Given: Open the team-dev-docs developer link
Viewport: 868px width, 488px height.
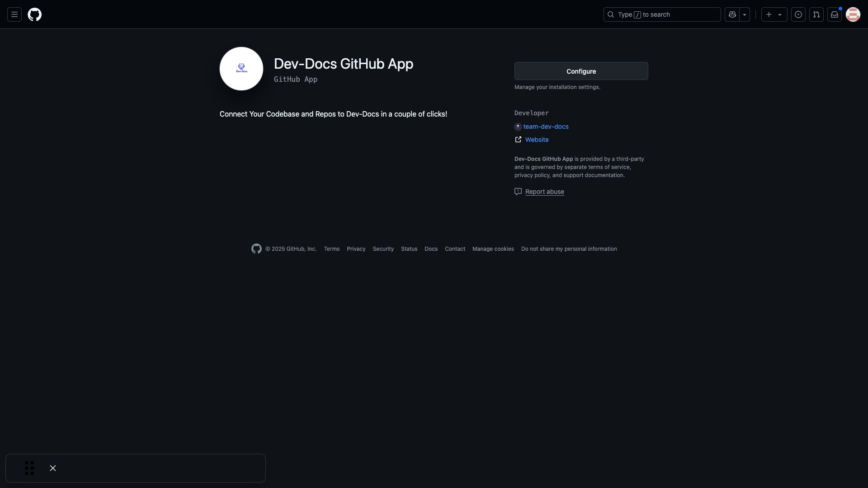Looking at the screenshot, I should (x=546, y=127).
